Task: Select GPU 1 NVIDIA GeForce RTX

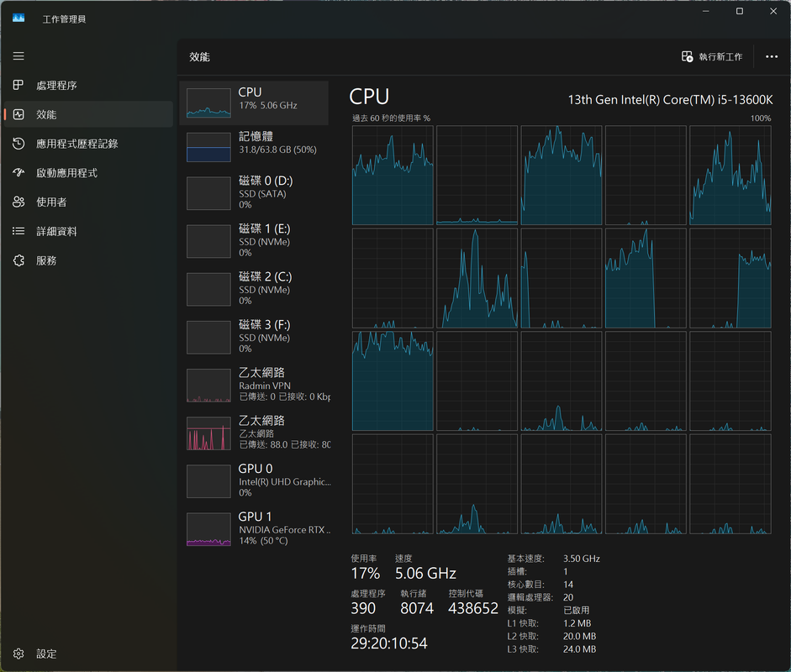Action: point(254,529)
